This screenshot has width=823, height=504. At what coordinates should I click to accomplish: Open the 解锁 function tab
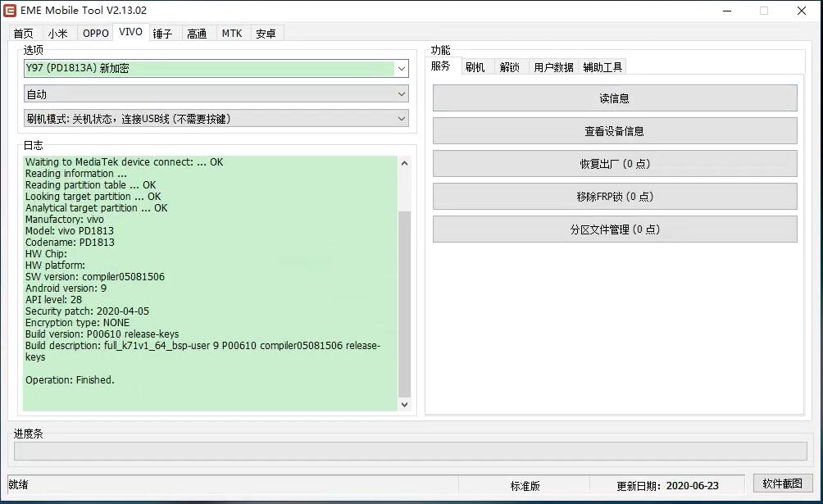tap(510, 67)
